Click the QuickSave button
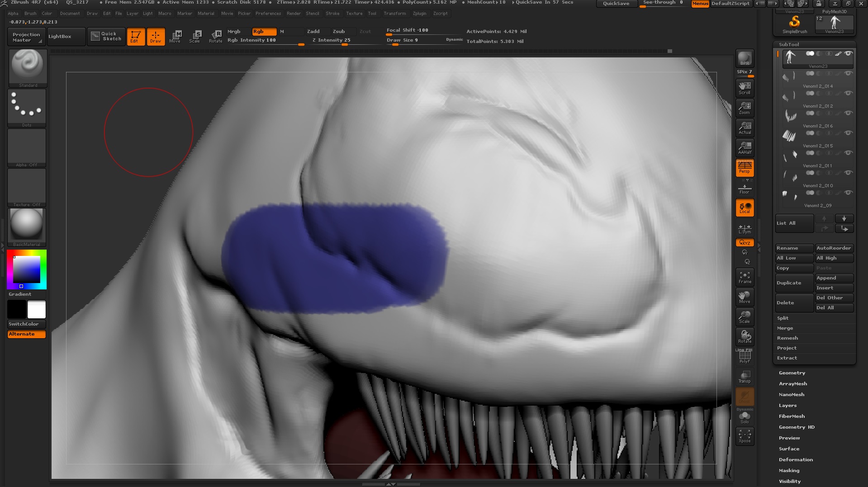 pos(616,4)
